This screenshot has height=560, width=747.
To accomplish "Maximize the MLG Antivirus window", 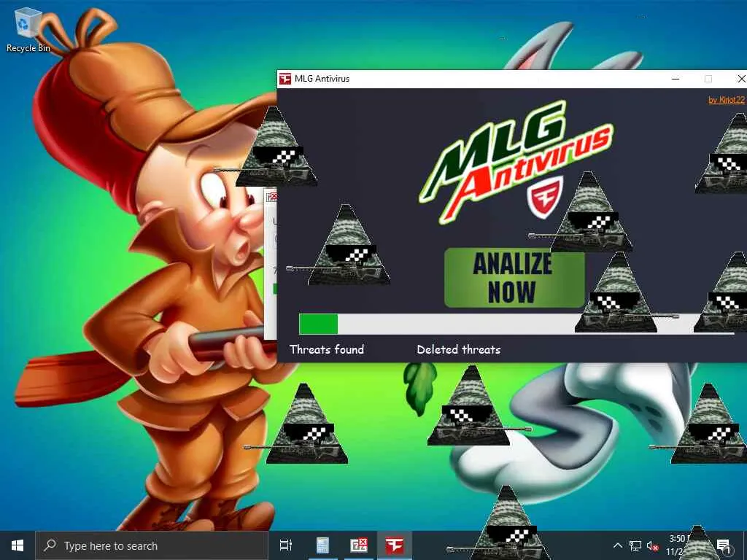I will [708, 79].
